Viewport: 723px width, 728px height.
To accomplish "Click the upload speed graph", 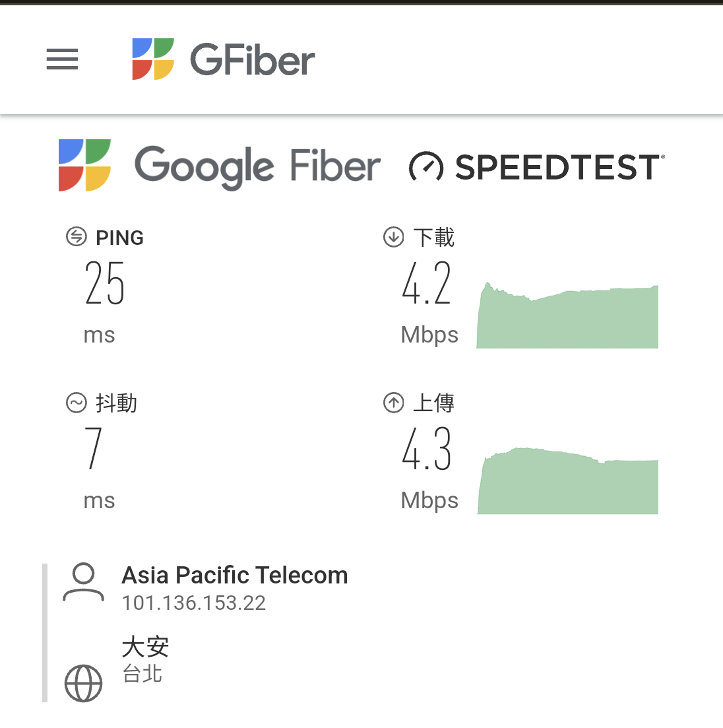I will (x=567, y=482).
